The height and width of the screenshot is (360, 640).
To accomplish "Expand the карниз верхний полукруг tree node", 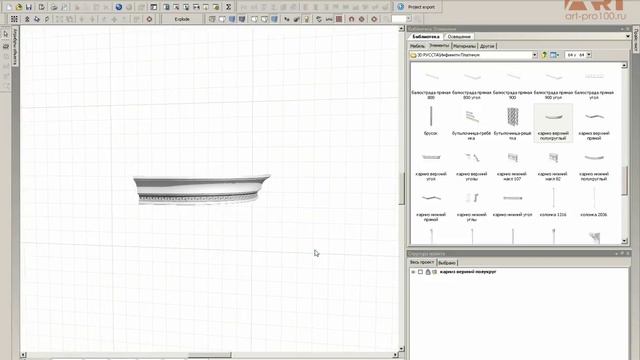I will click(x=413, y=272).
